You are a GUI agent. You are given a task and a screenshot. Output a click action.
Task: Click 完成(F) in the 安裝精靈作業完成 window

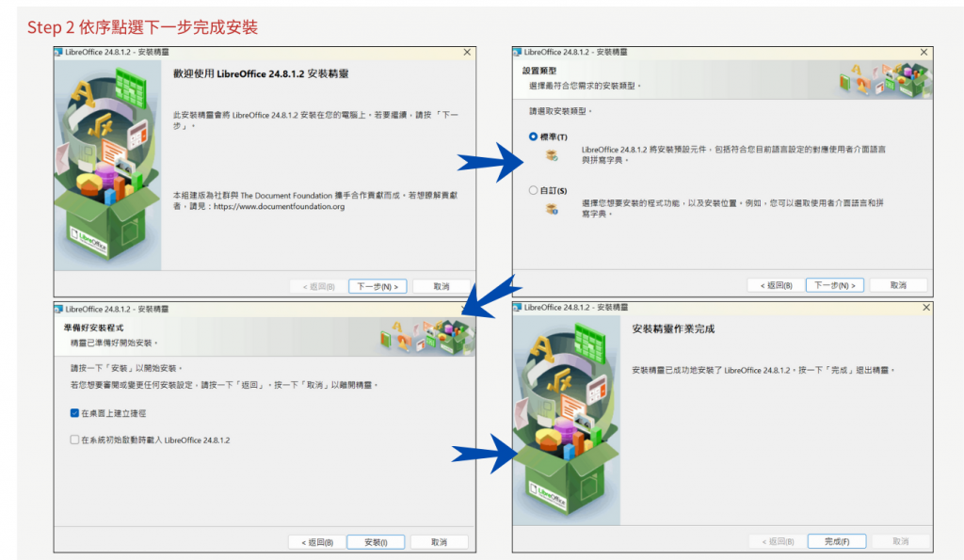coord(837,541)
